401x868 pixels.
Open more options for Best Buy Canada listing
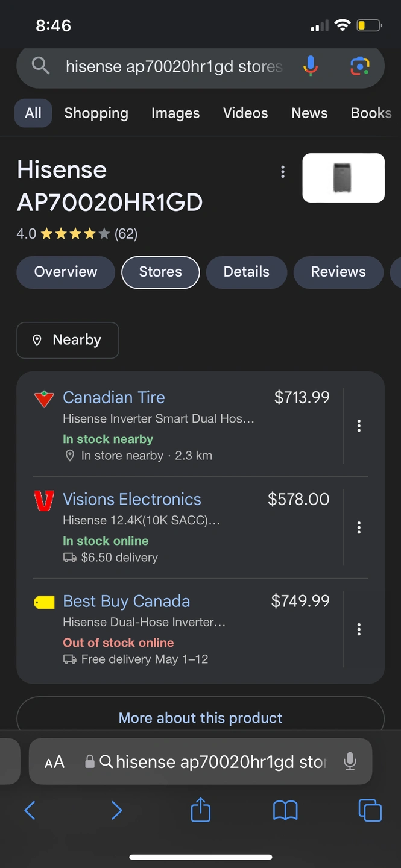359,629
